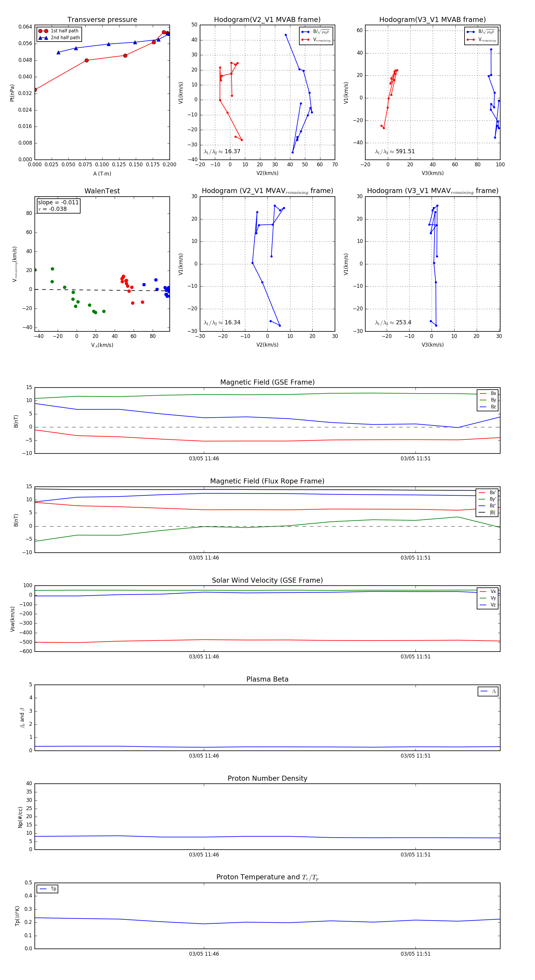535x980 pixels.
Task: Click the 'Proton Number Density' title
Action: 267,778
